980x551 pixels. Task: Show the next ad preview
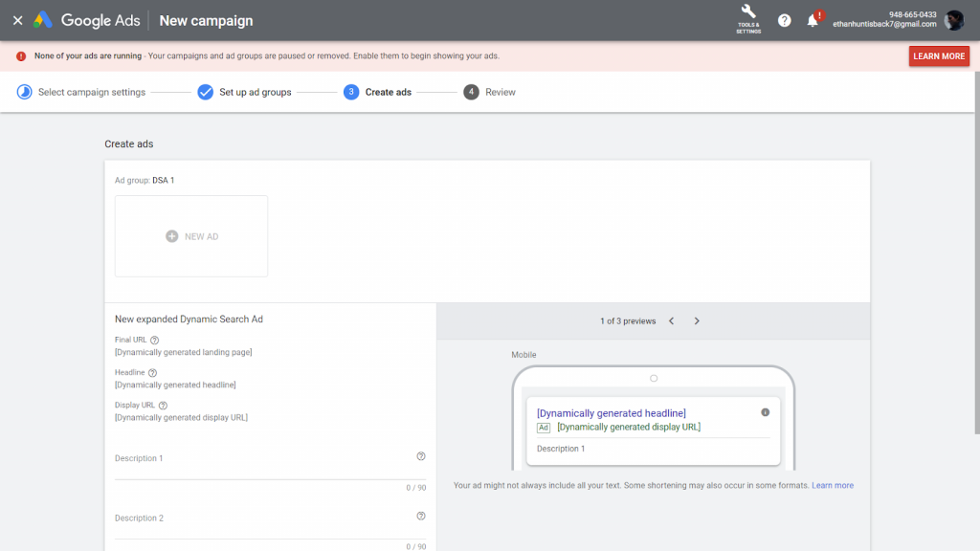[x=697, y=320]
